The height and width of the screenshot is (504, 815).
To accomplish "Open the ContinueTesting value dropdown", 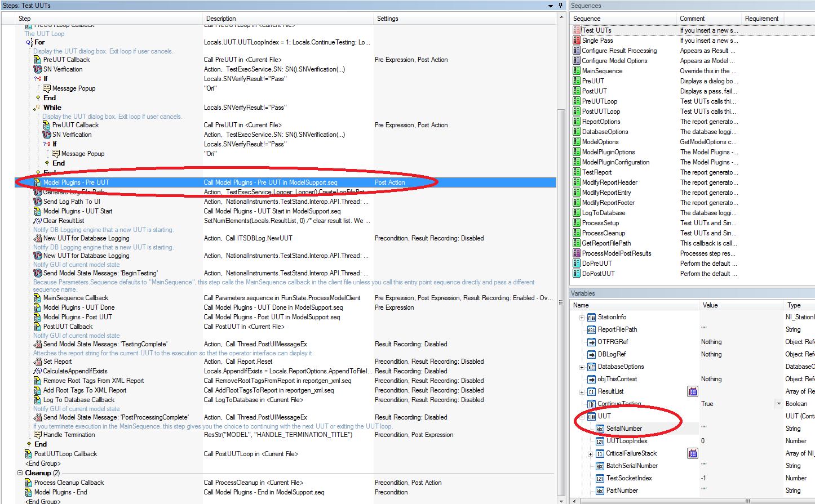I will tap(779, 404).
